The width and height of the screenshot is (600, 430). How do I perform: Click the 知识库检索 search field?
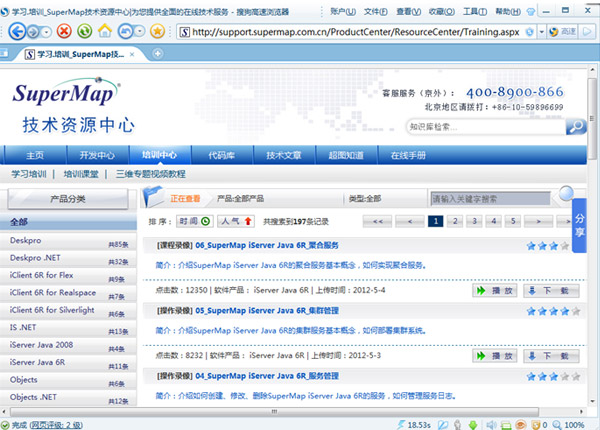pos(486,127)
